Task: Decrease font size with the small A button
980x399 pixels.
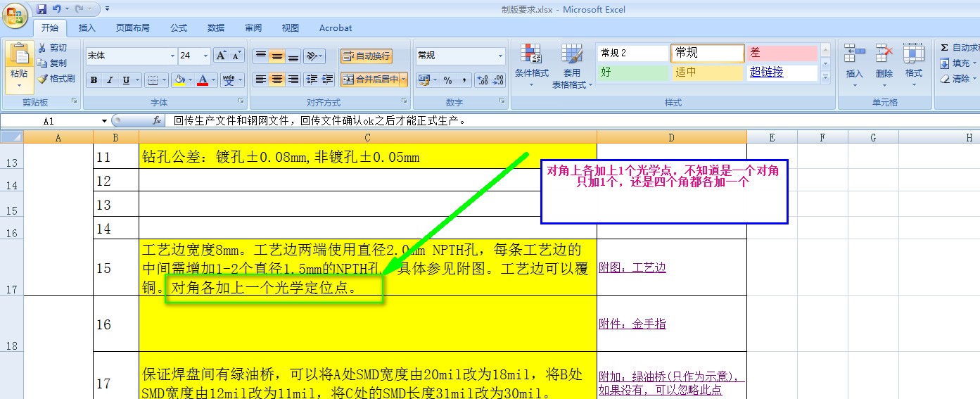Action: point(236,56)
